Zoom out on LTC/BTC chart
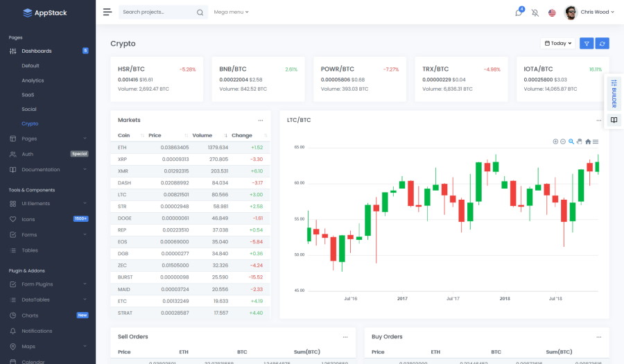This screenshot has width=624, height=364. pos(563,141)
